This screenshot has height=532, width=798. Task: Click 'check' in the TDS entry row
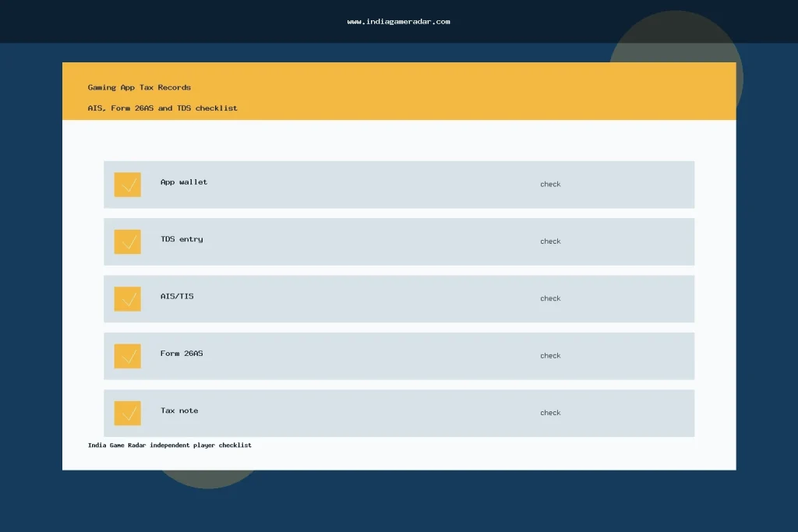click(550, 241)
